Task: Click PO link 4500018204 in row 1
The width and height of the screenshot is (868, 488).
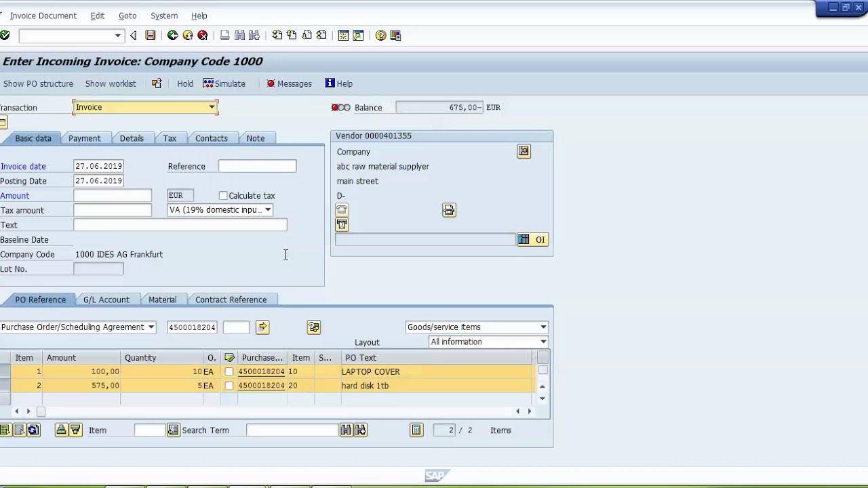Action: (x=261, y=371)
